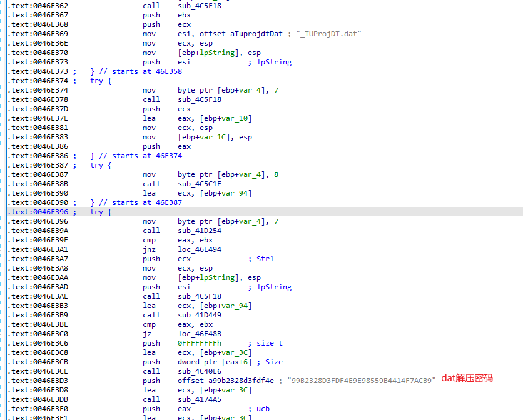Click the highlighted address .text:0046E396
Image resolution: width=523 pixels, height=420 pixels.
(38, 212)
